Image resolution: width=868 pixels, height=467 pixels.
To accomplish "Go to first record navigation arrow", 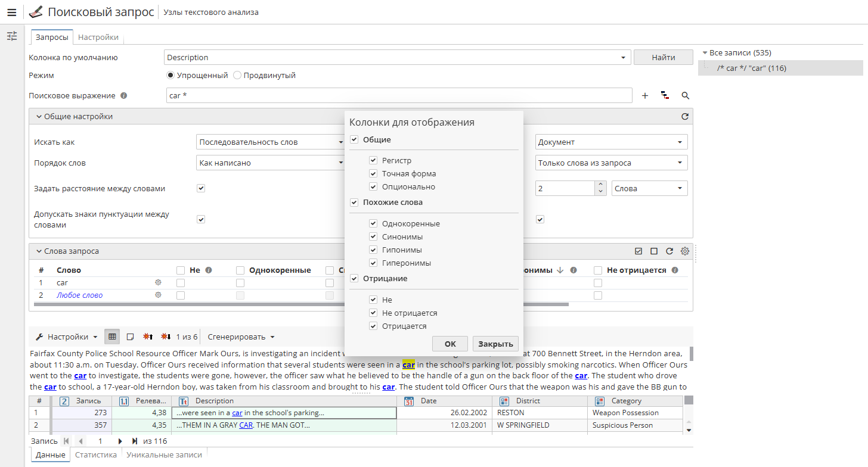I will [66, 441].
